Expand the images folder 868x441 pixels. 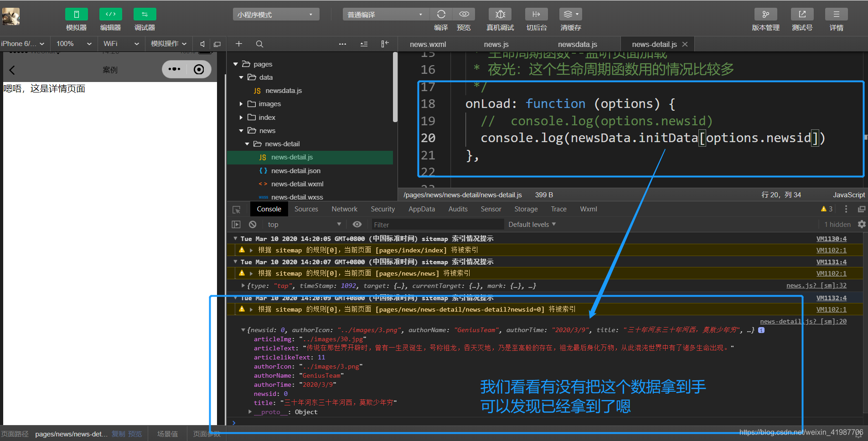click(241, 104)
